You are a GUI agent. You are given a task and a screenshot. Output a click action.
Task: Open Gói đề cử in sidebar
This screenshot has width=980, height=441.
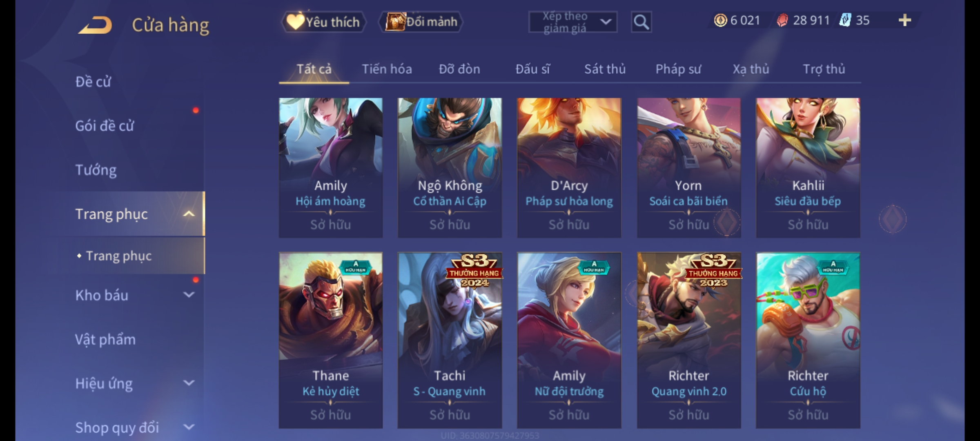105,126
